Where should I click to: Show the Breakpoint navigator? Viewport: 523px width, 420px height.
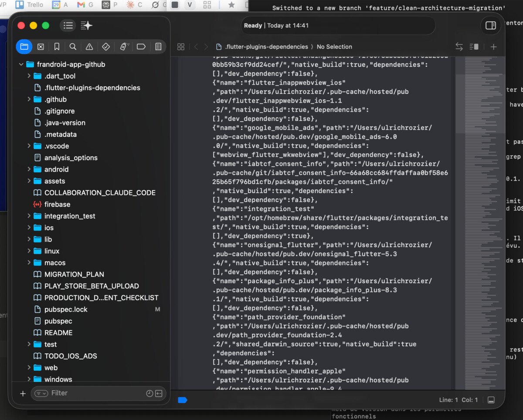pos(141,47)
